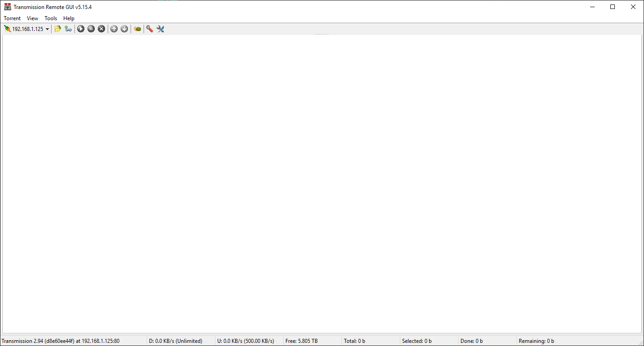The height and width of the screenshot is (346, 644).
Task: Toggle alternative speed limits turtle icon
Action: point(137,28)
